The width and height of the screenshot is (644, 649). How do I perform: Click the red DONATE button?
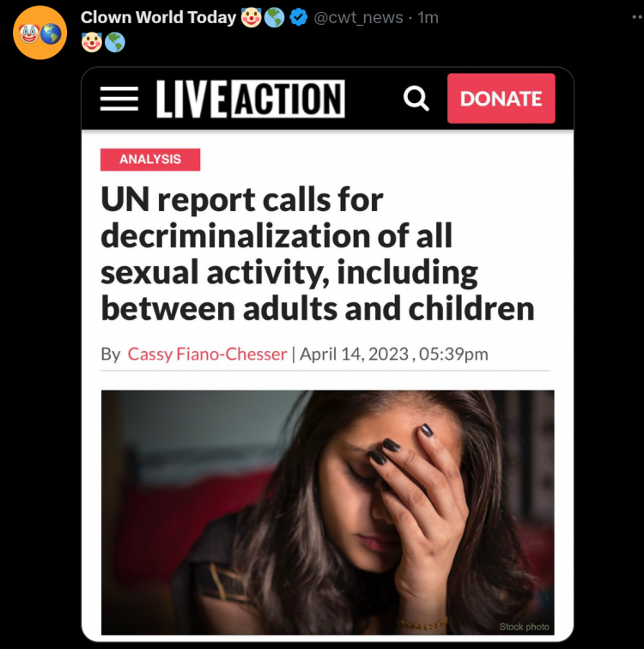[501, 99]
